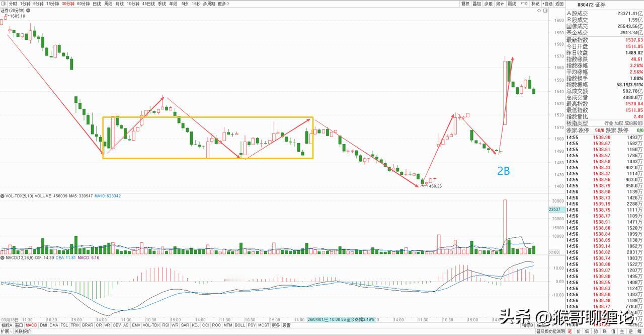This screenshot has width=644, height=335.
Task: Open F10 company info
Action: (524, 4)
